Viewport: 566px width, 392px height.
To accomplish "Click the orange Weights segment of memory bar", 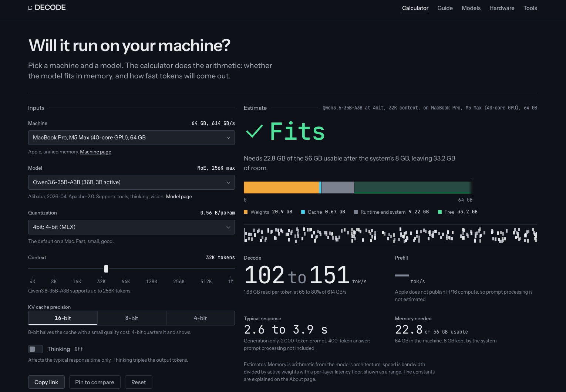I will [x=281, y=187].
